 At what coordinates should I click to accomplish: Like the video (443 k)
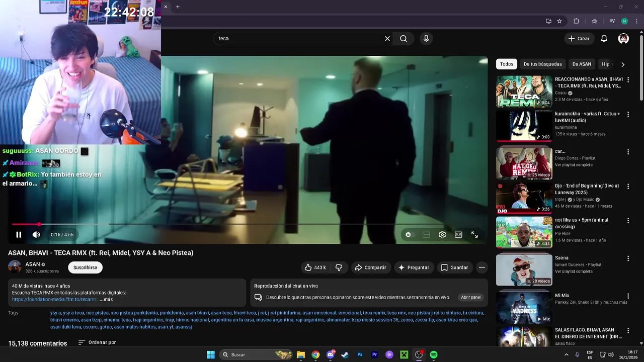[315, 267]
